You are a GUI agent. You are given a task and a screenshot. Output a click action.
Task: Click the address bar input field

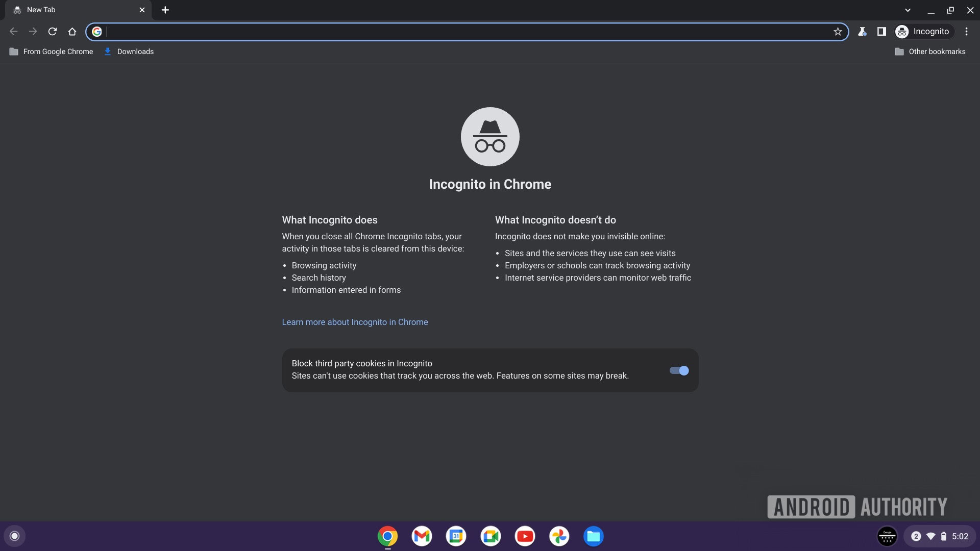point(467,32)
